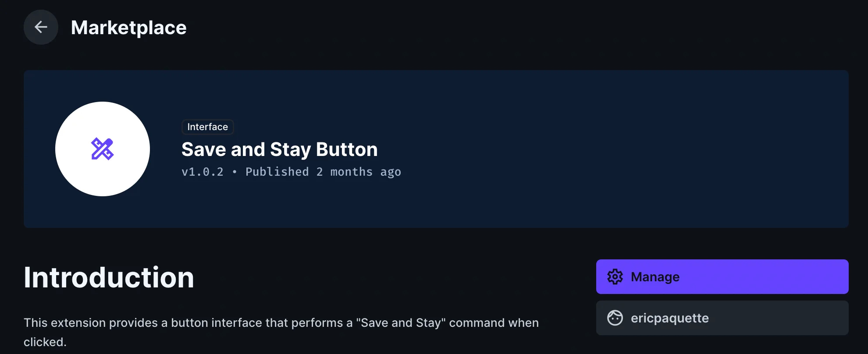The image size is (868, 354).
Task: Click the Marketplace page title
Action: point(128,28)
